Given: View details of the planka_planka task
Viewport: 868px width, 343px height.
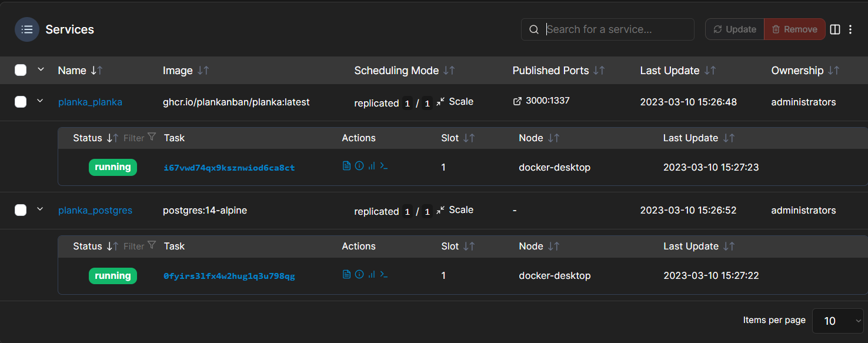Looking at the screenshot, I should click(x=359, y=165).
